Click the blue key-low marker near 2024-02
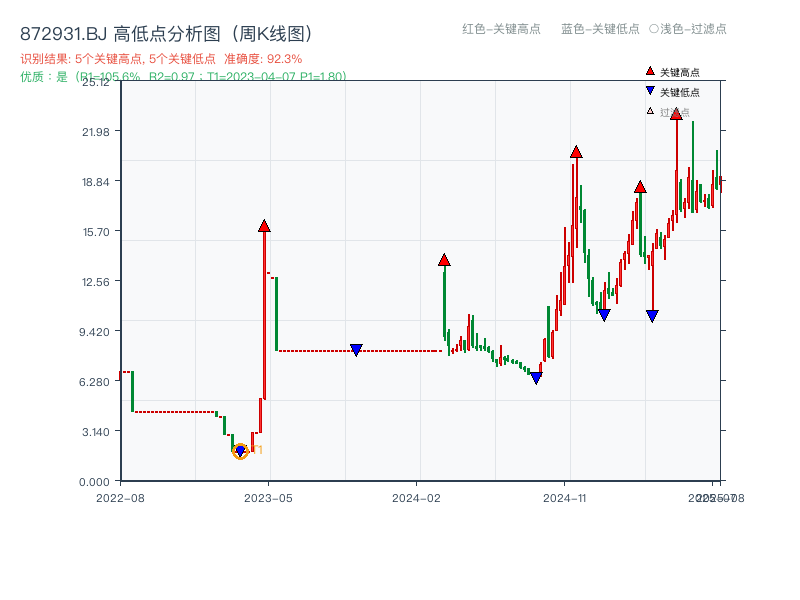 click(x=356, y=349)
